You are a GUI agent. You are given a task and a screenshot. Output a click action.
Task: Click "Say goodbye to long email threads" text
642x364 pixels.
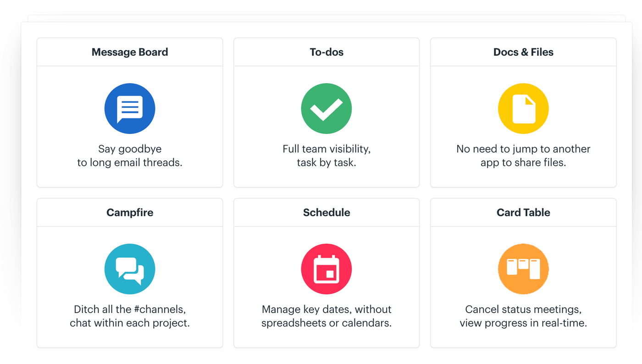[130, 156]
